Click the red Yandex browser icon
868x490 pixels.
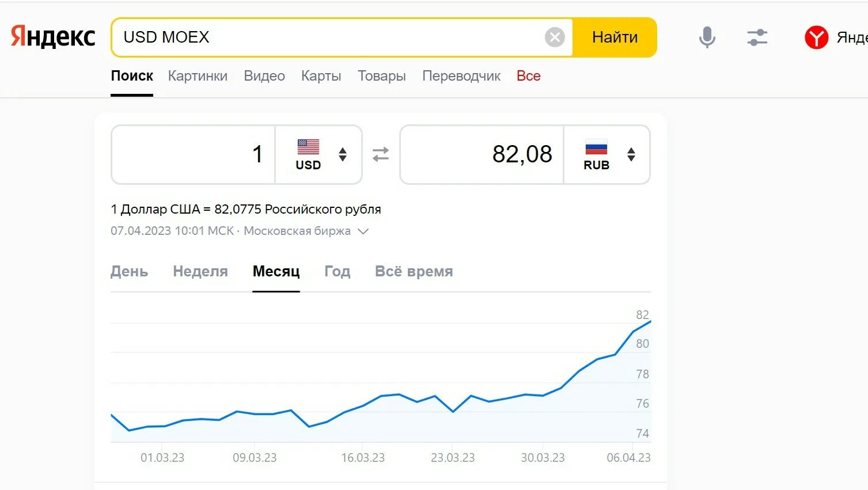click(x=816, y=37)
